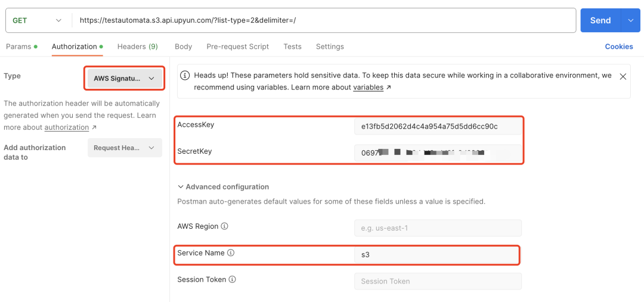Screen dimensions: 644x302
Task: Open the Request Headers dropdown
Action: tap(125, 148)
